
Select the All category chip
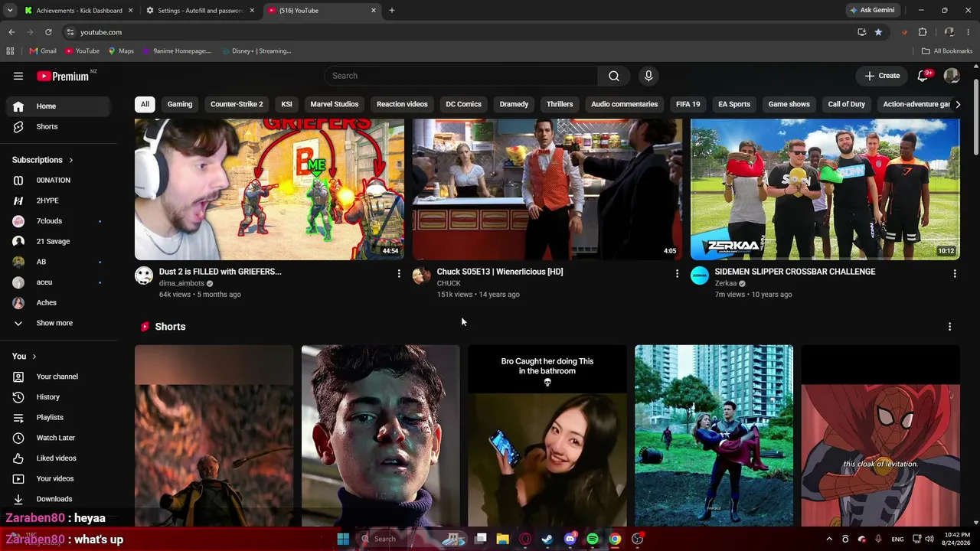point(145,104)
